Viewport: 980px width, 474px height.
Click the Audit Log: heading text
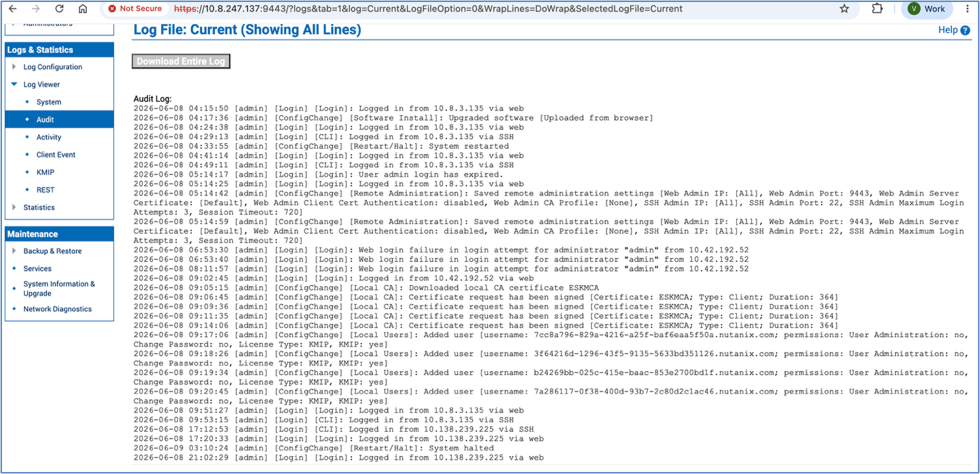tap(152, 99)
